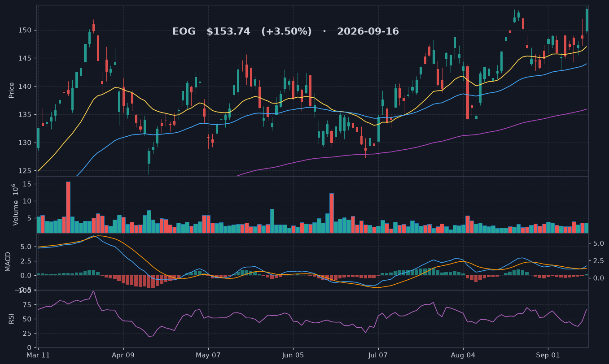Screen dimensions: 609x364
Task: Click the 75 tick on RSI axis
Action: (x=27, y=305)
